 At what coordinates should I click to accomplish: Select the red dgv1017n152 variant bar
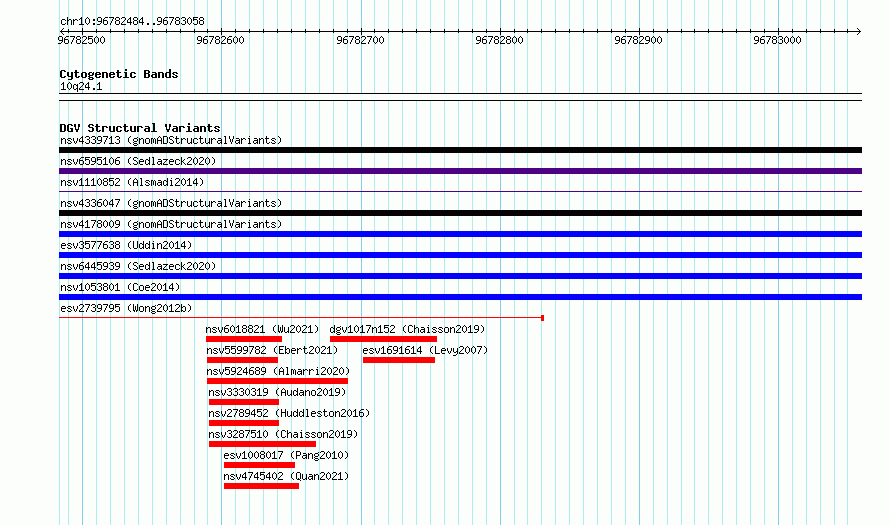[x=383, y=339]
